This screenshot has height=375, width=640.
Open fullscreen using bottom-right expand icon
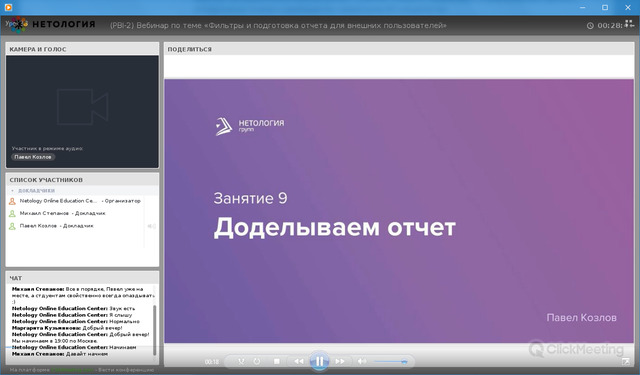(625, 362)
